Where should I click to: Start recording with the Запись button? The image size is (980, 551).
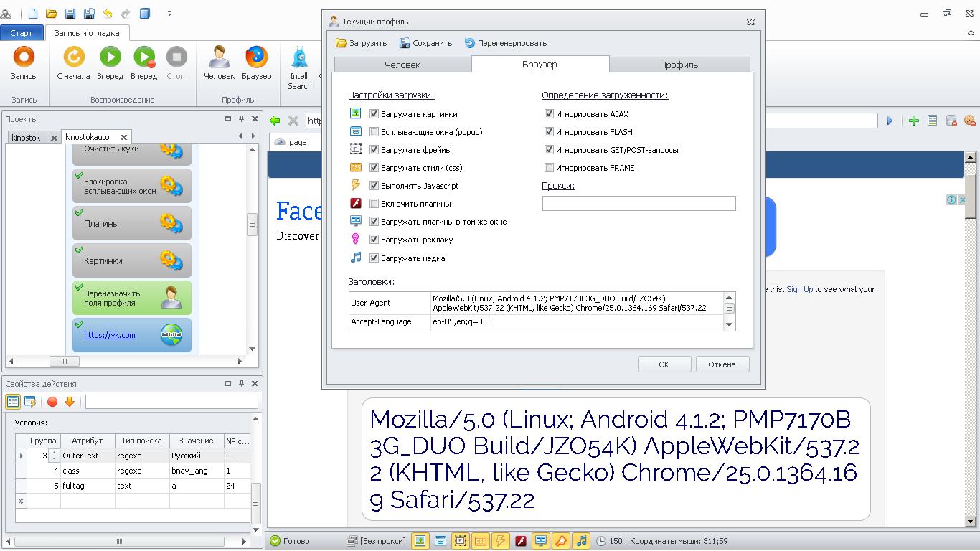pyautogui.click(x=24, y=63)
